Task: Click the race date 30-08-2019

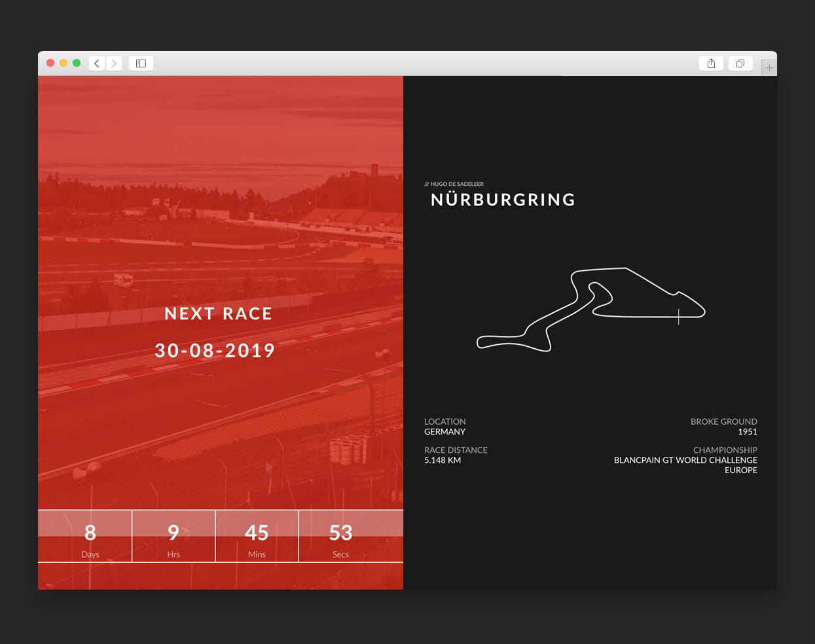Action: point(215,351)
